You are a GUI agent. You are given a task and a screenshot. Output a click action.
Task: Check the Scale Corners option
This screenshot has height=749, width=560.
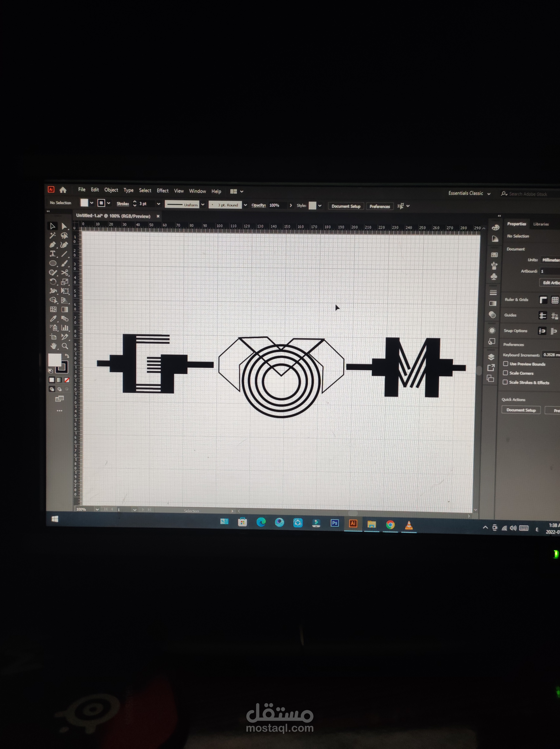coord(505,373)
